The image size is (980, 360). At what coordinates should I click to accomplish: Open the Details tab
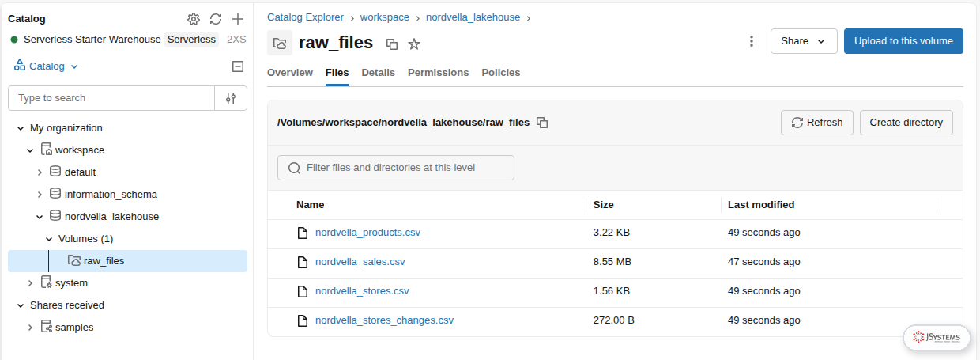(379, 72)
